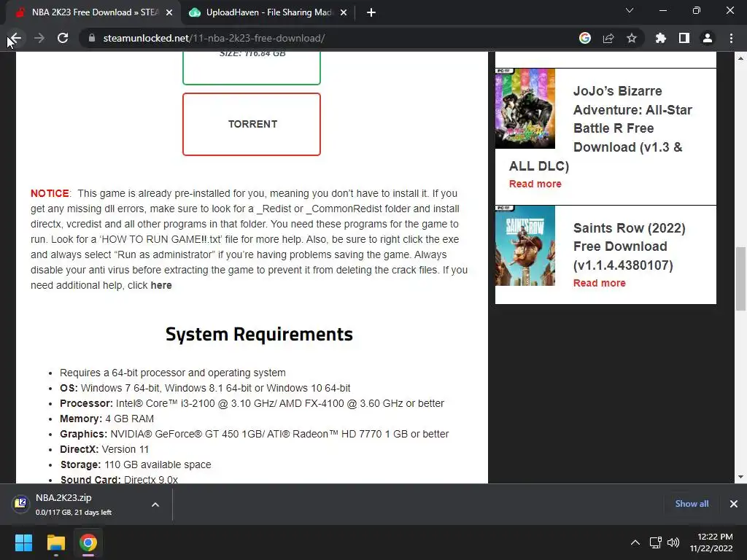
Task: Expand NBA.2K23.zip download options chevron
Action: point(155,505)
